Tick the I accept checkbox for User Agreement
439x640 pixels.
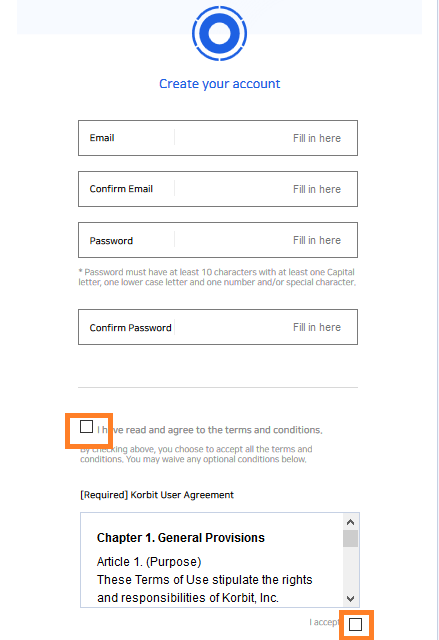point(355,624)
